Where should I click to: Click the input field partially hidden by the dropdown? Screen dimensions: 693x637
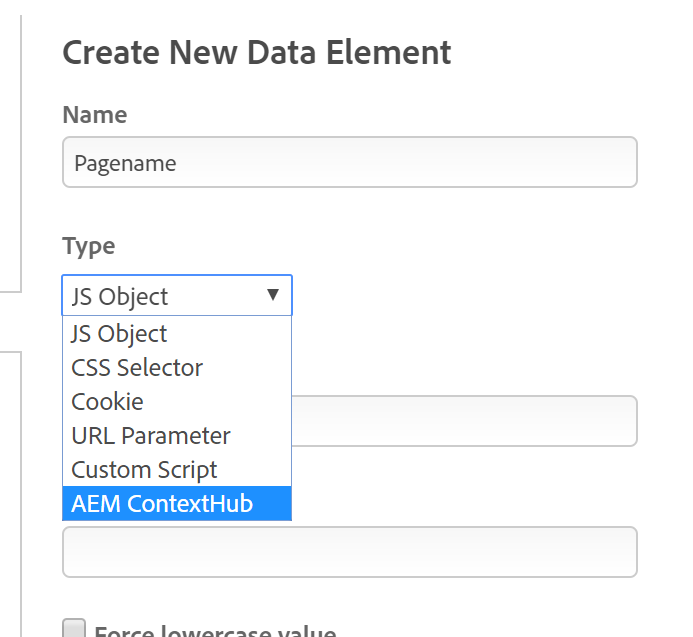[x=463, y=421]
